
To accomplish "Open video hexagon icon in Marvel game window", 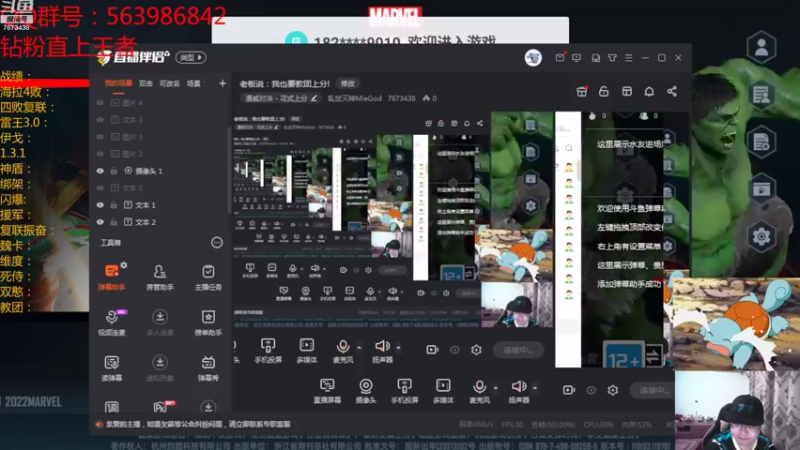I will [761, 189].
